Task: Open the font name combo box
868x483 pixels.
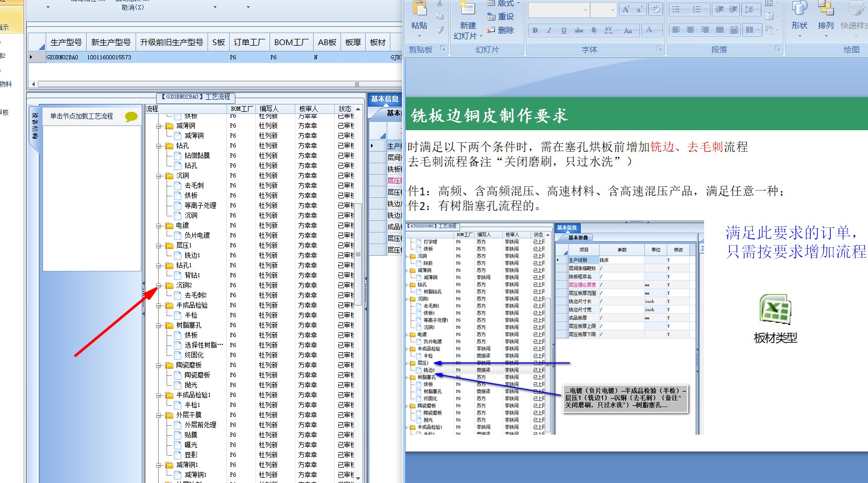Action: 558,10
